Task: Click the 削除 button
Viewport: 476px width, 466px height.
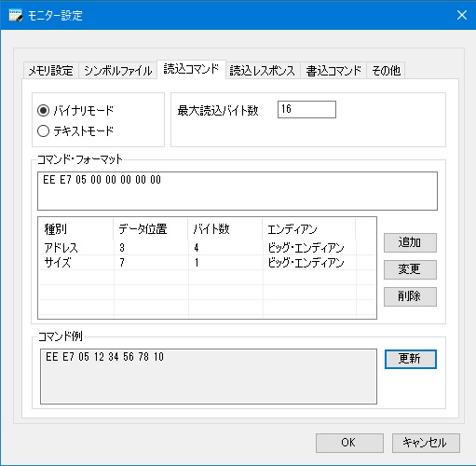Action: pos(410,296)
